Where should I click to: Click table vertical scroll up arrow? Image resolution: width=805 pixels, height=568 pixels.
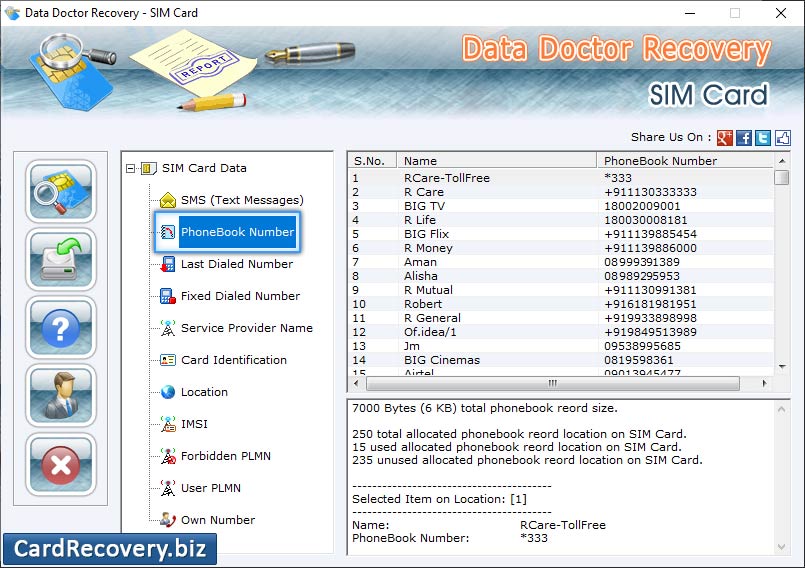782,161
